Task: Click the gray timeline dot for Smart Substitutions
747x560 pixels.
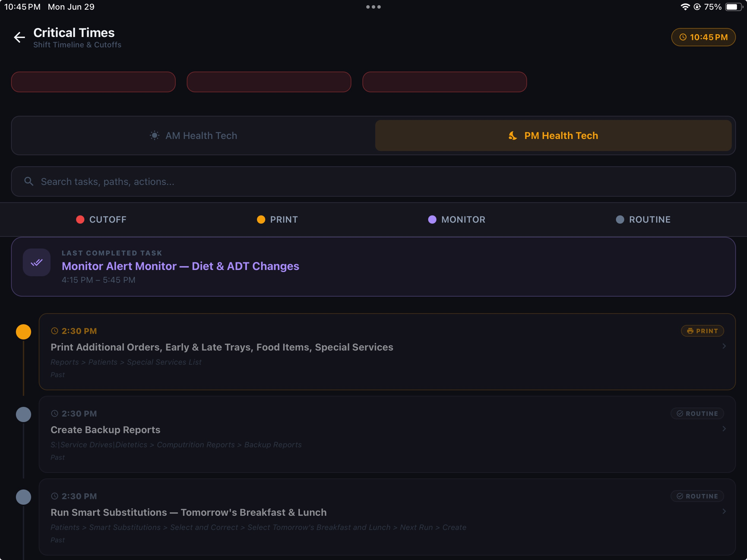Action: [24, 497]
